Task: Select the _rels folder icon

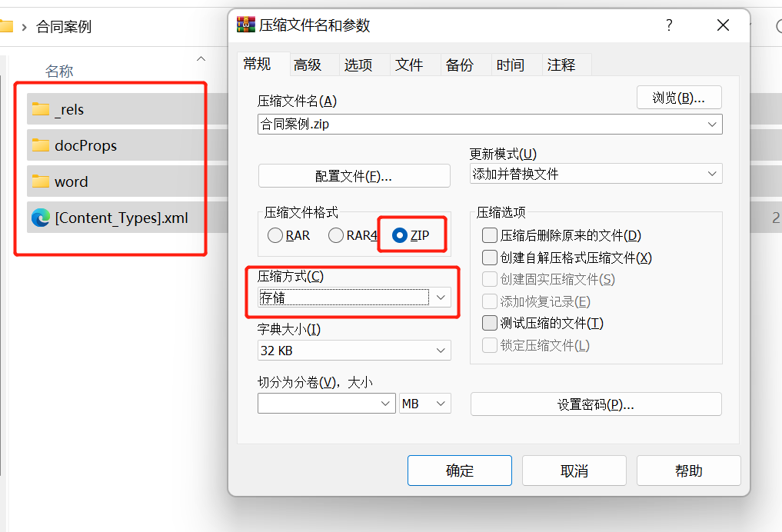Action: 41,108
